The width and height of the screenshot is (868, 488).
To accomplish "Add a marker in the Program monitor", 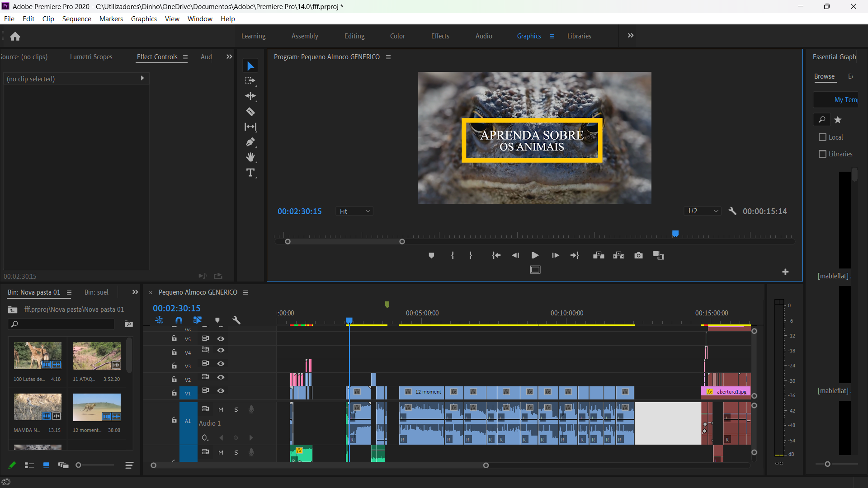I will click(431, 256).
